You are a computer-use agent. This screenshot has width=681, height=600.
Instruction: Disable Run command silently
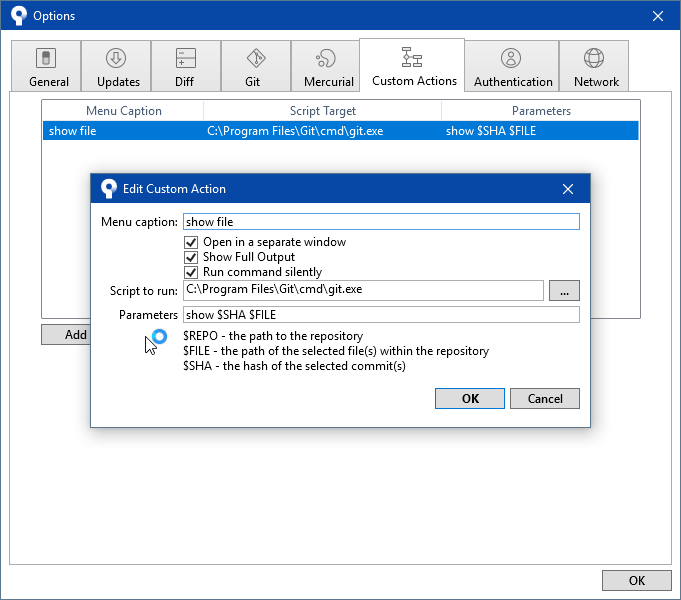pos(191,272)
